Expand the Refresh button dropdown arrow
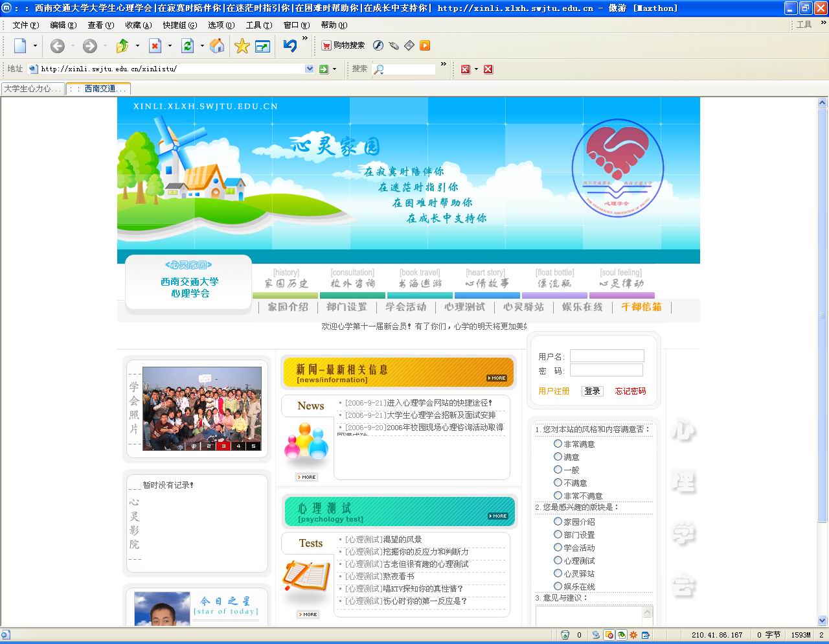Viewport: 829px width, 644px height. pos(202,45)
